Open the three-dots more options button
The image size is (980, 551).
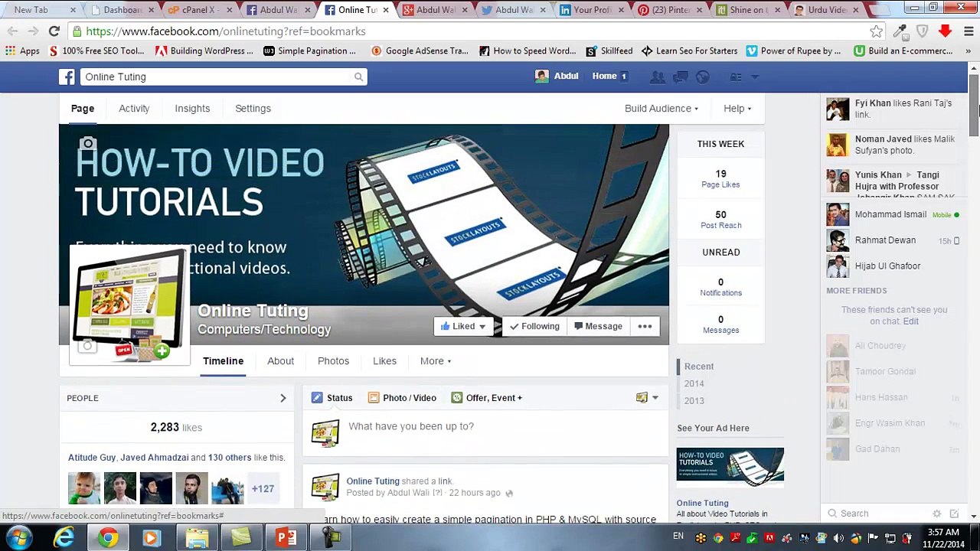(x=645, y=326)
